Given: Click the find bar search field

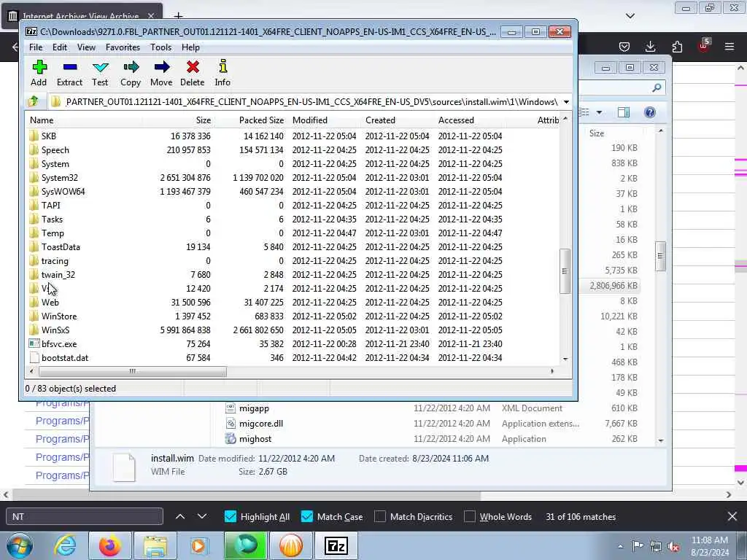Looking at the screenshot, I should point(85,517).
